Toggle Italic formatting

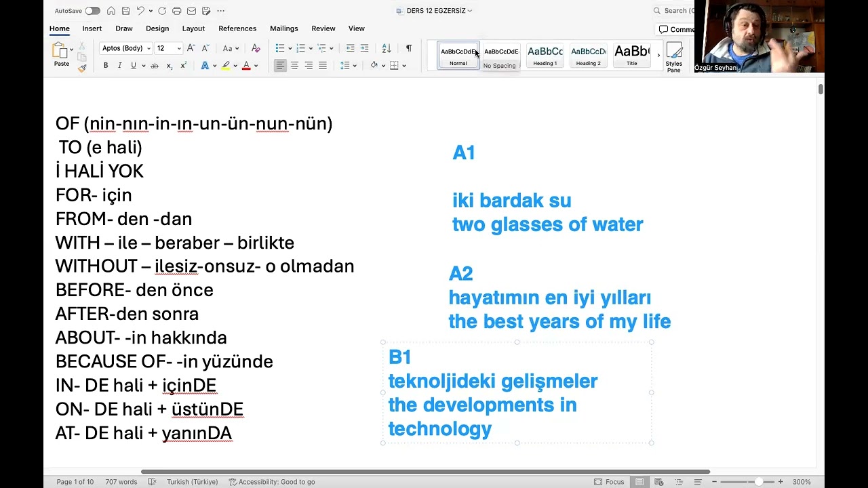(120, 66)
